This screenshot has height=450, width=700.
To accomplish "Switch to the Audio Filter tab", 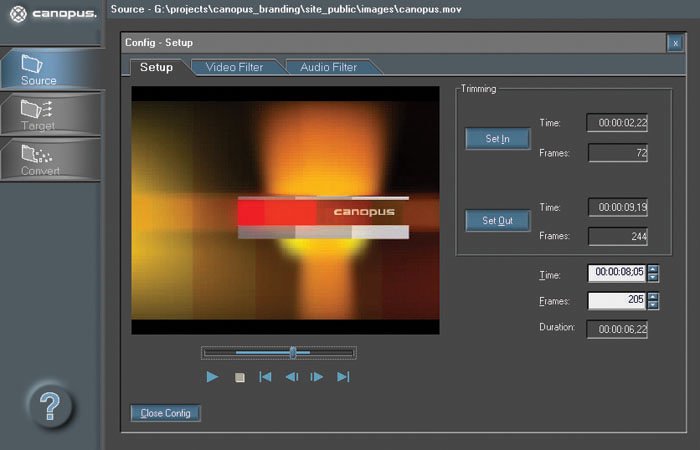I will 329,67.
